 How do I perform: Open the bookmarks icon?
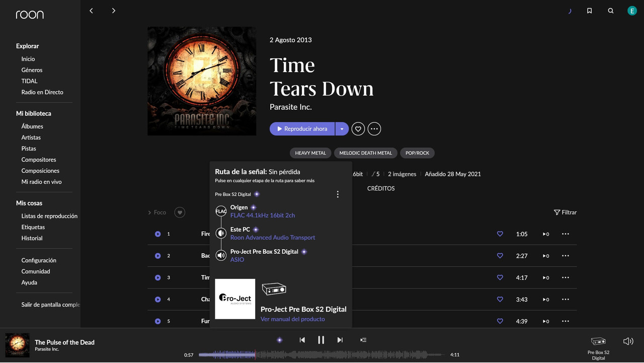(589, 11)
